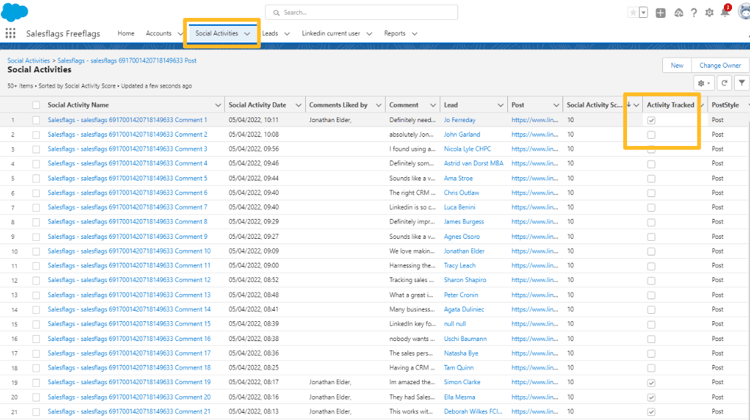This screenshot has height=420, width=750.
Task: Sort by Social Activity Score column header
Action: tap(594, 105)
